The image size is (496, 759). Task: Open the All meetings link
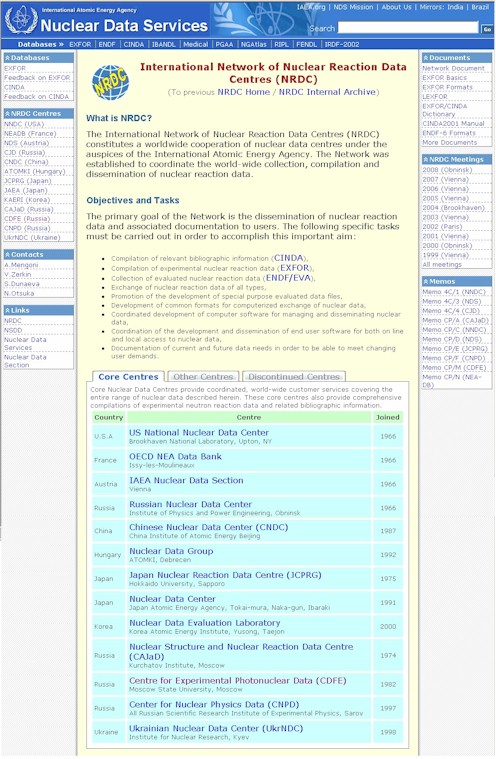[442, 264]
